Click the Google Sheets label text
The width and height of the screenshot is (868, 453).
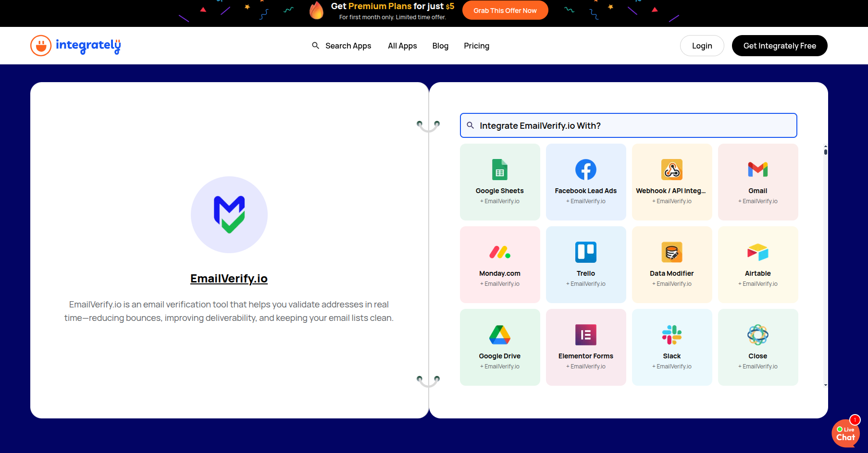coord(500,191)
